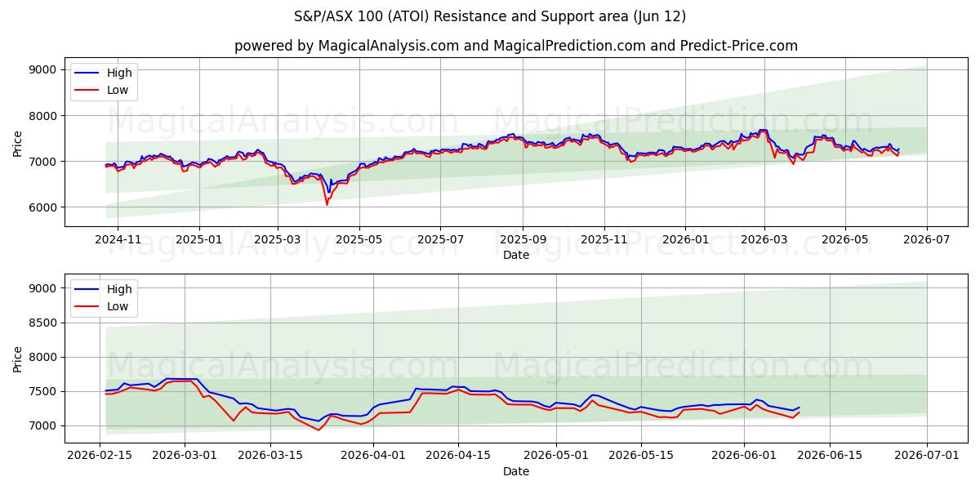This screenshot has width=980, height=490.
Task: Click the 2025-07 tick label
Action: click(440, 239)
